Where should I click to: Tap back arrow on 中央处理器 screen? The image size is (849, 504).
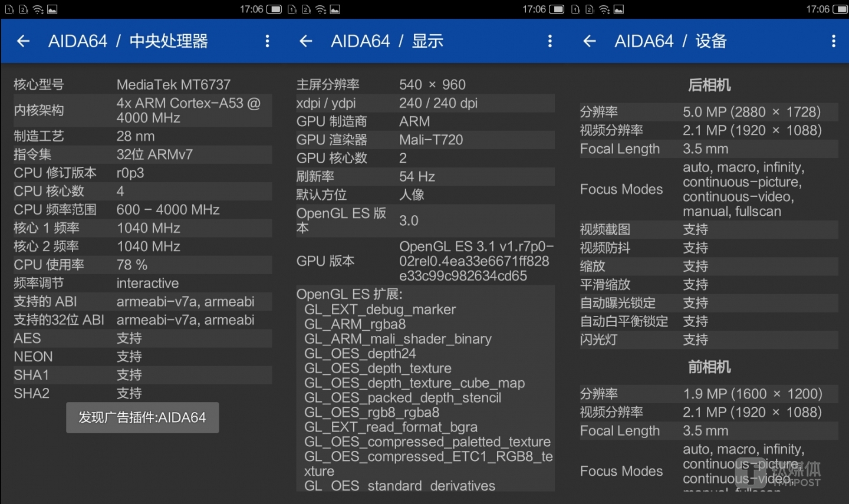point(23,41)
